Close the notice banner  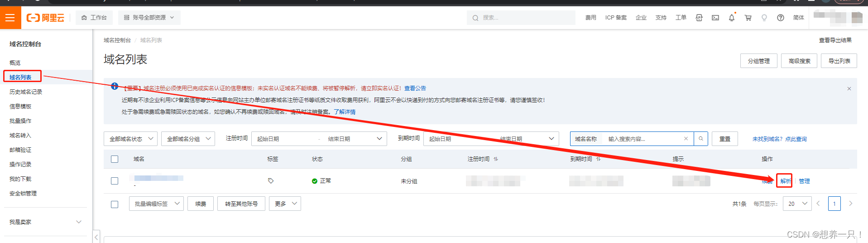tap(849, 88)
